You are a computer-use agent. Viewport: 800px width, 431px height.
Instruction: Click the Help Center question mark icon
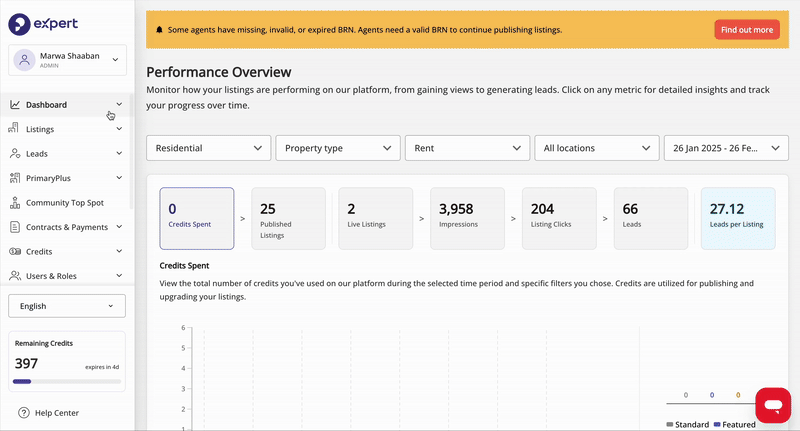click(24, 413)
